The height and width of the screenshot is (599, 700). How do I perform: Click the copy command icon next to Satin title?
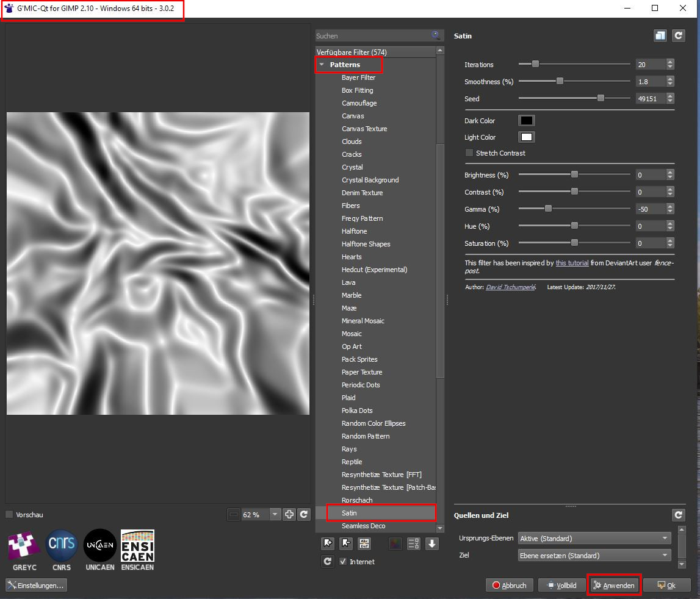(x=660, y=36)
